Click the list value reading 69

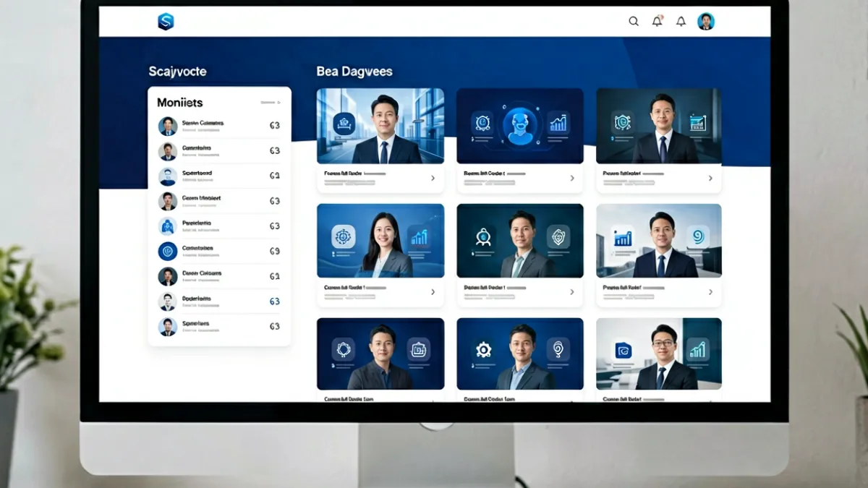click(x=274, y=252)
